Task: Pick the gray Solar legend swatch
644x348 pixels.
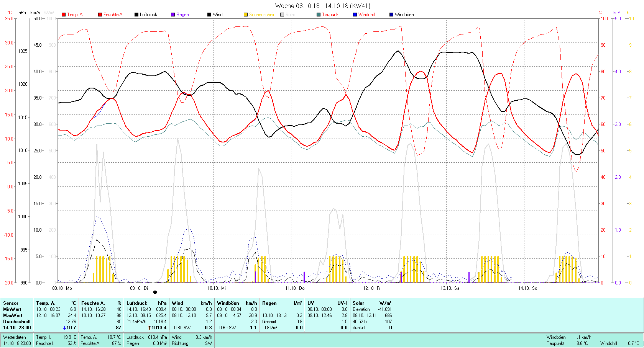Action: [282, 15]
